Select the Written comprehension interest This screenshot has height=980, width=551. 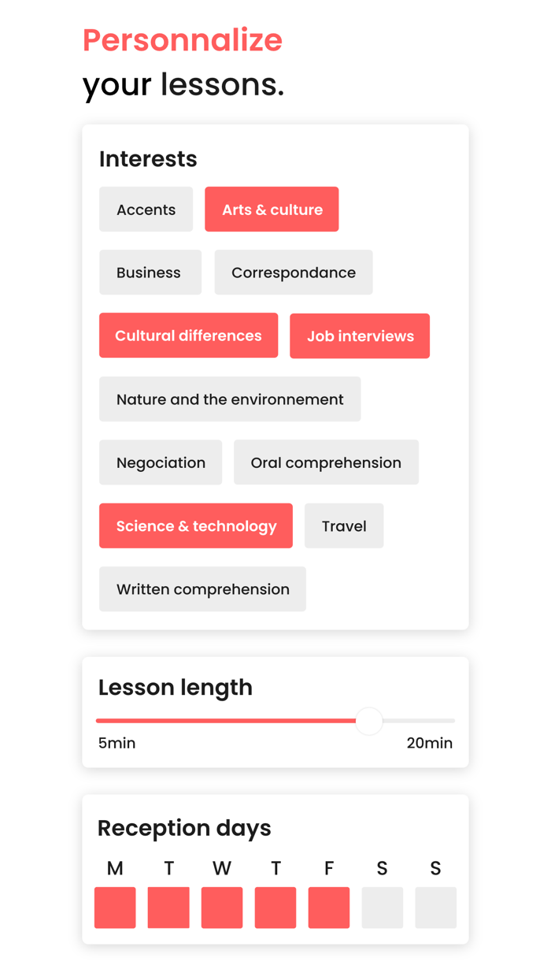[202, 588]
